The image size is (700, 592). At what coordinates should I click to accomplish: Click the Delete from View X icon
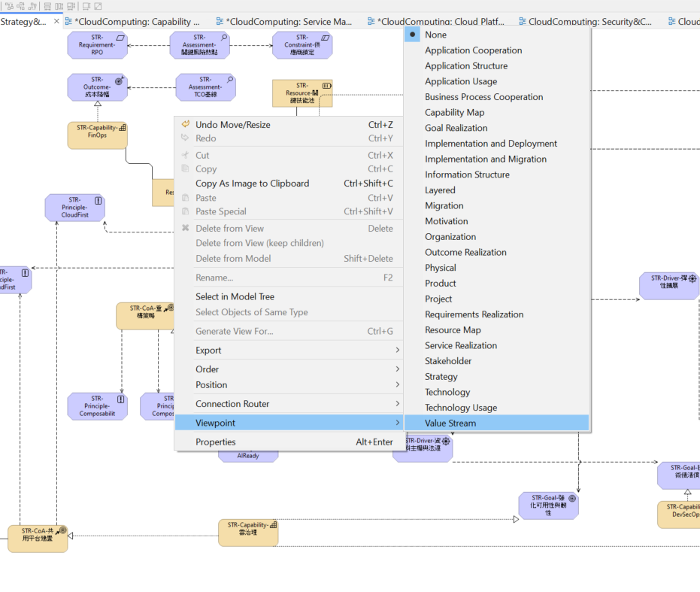point(185,228)
